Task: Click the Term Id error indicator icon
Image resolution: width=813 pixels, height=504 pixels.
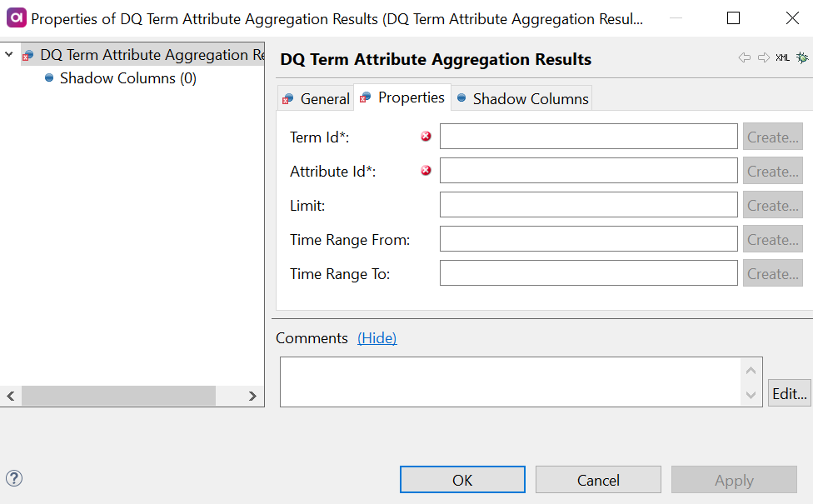Action: coord(426,137)
